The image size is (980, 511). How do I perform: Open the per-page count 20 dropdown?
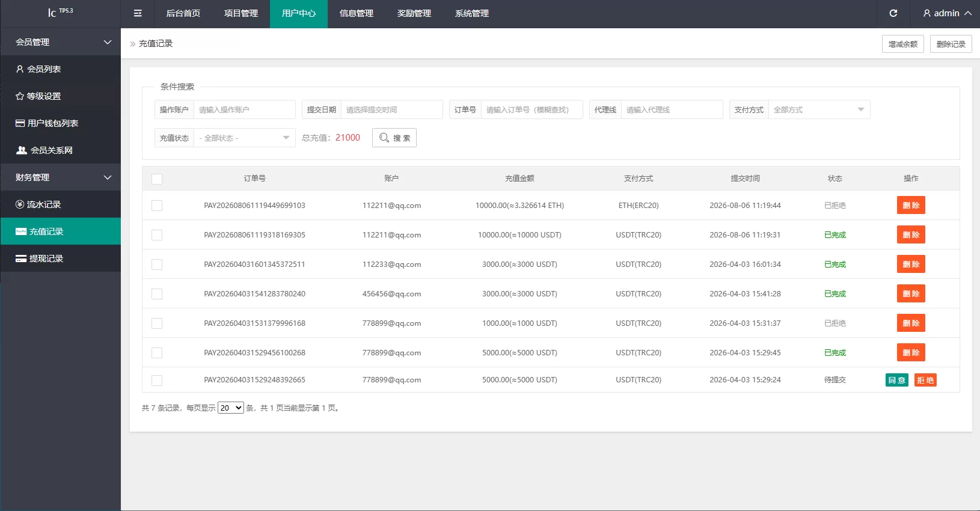[231, 408]
